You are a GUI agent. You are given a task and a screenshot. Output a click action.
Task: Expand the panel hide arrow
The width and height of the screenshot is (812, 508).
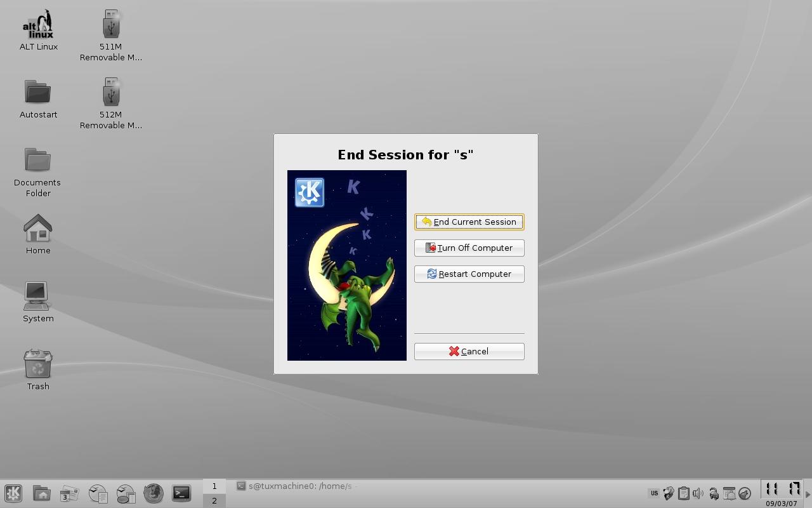pyautogui.click(x=808, y=493)
